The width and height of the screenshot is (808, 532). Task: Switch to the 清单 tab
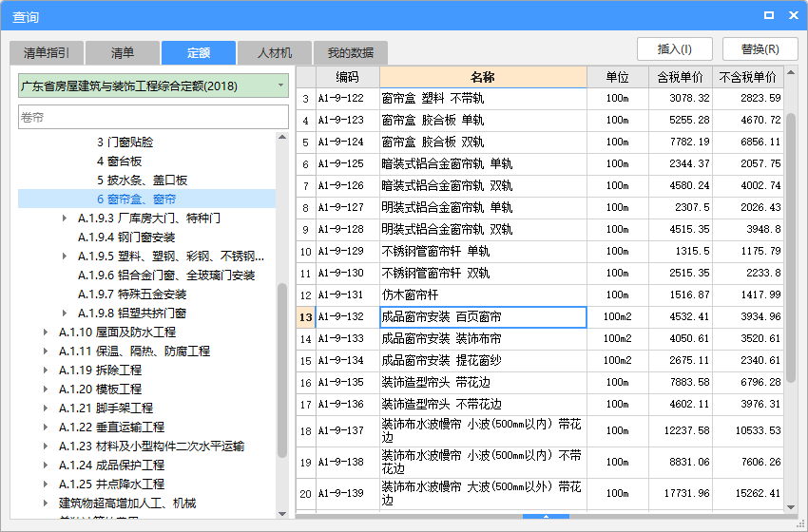point(122,53)
